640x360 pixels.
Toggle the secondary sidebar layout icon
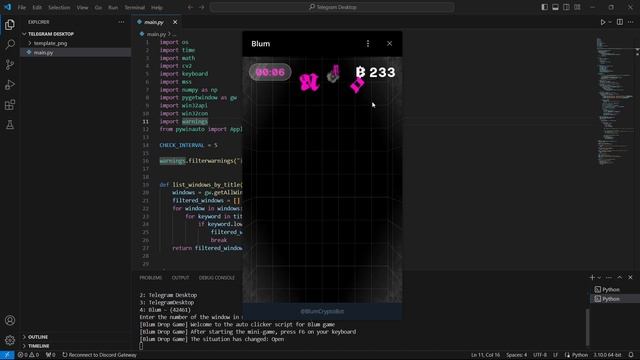(566, 7)
